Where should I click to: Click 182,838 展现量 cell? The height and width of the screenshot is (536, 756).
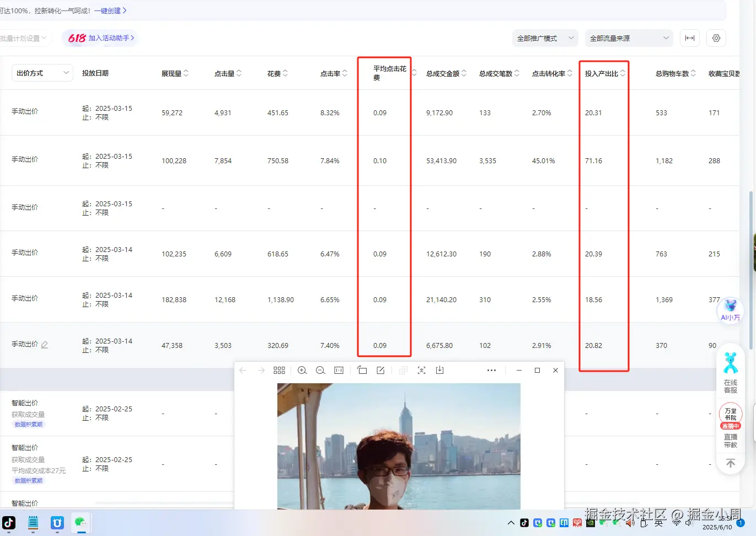(x=174, y=300)
